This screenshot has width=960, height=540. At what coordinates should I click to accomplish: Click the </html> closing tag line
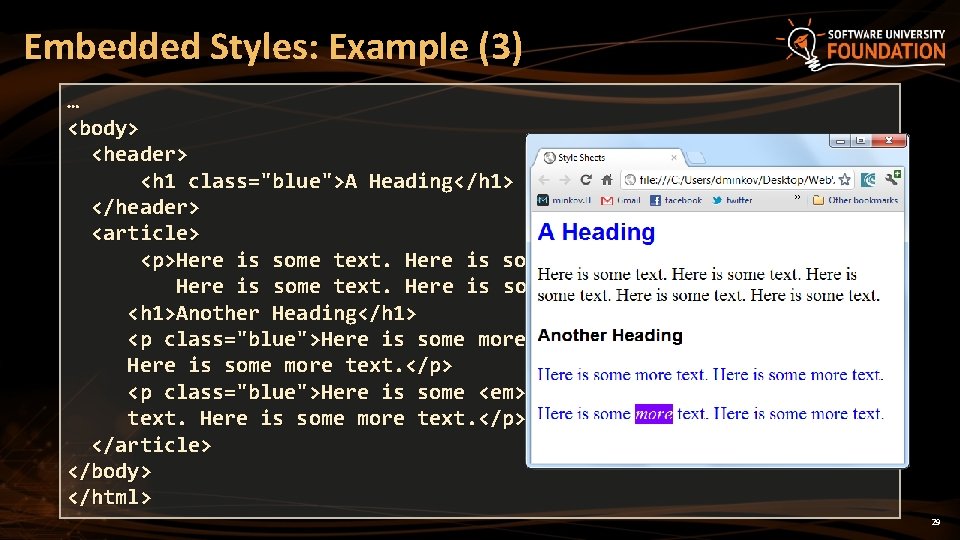click(x=109, y=497)
